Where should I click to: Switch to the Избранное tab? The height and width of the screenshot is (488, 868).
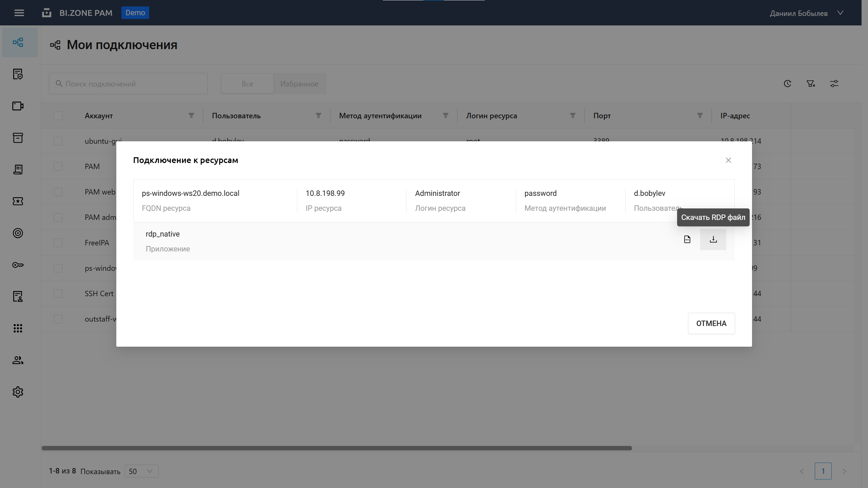coord(299,83)
